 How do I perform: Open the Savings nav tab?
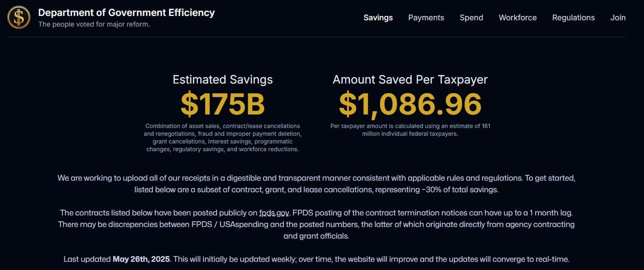coord(378,17)
